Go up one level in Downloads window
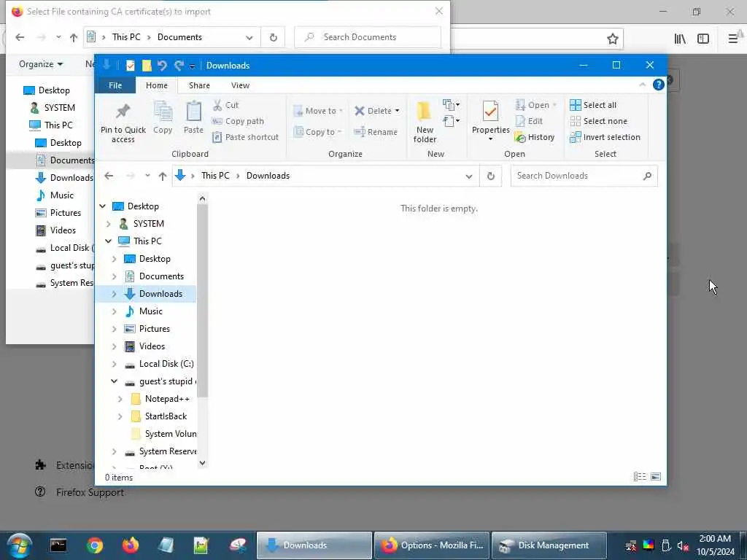The width and height of the screenshot is (747, 560). [163, 176]
